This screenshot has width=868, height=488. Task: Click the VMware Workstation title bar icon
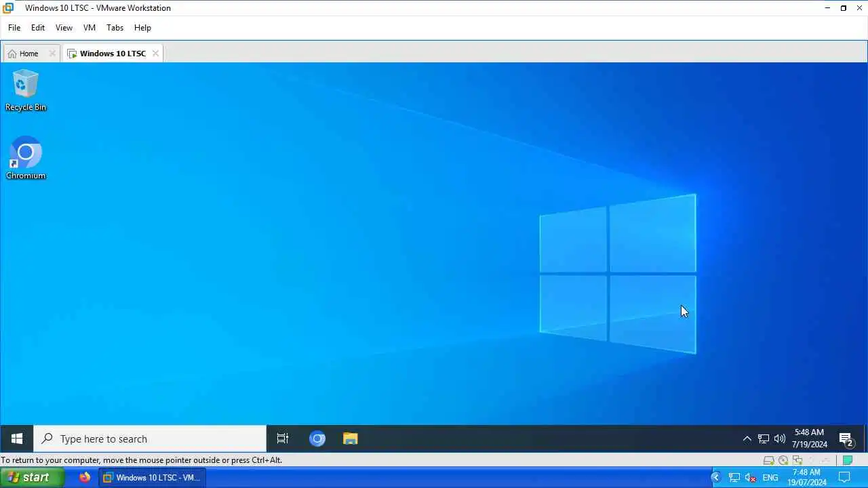[x=8, y=8]
